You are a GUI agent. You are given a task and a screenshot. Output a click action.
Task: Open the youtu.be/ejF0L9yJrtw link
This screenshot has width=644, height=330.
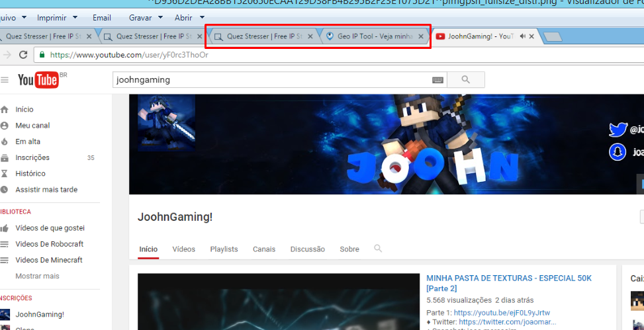[x=502, y=313]
